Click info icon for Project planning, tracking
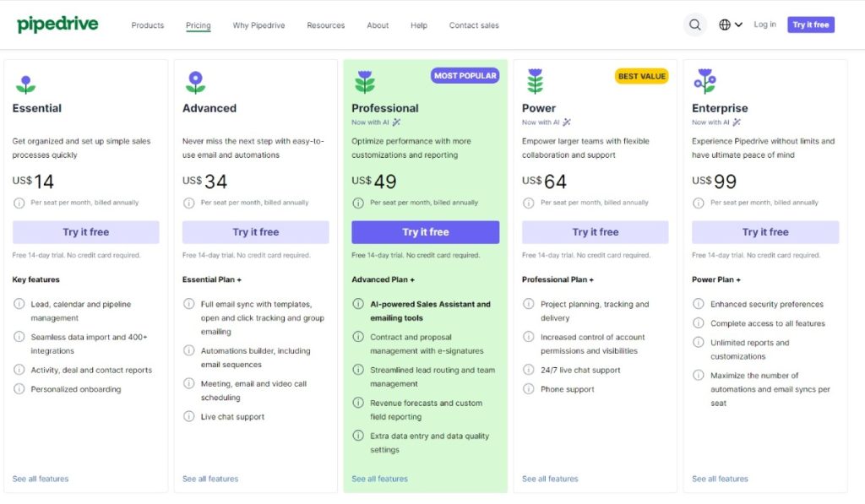865x504 pixels. 529,304
